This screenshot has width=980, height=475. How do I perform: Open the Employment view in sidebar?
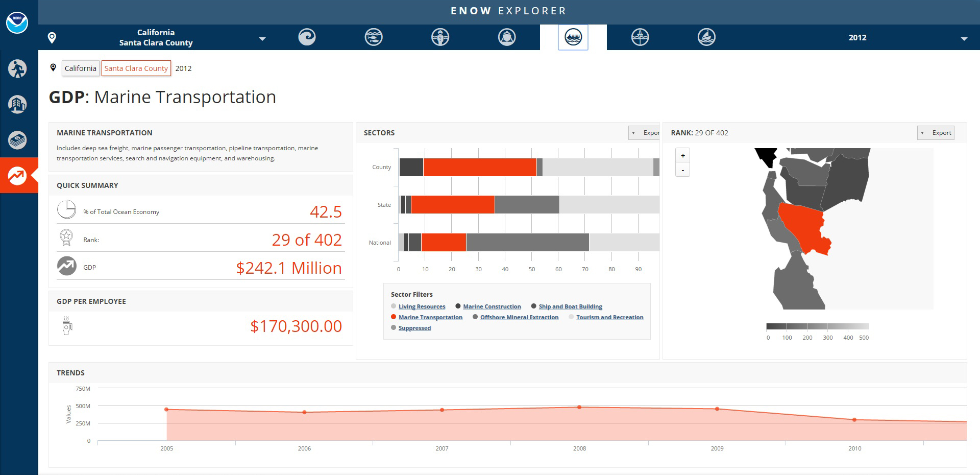coord(17,69)
